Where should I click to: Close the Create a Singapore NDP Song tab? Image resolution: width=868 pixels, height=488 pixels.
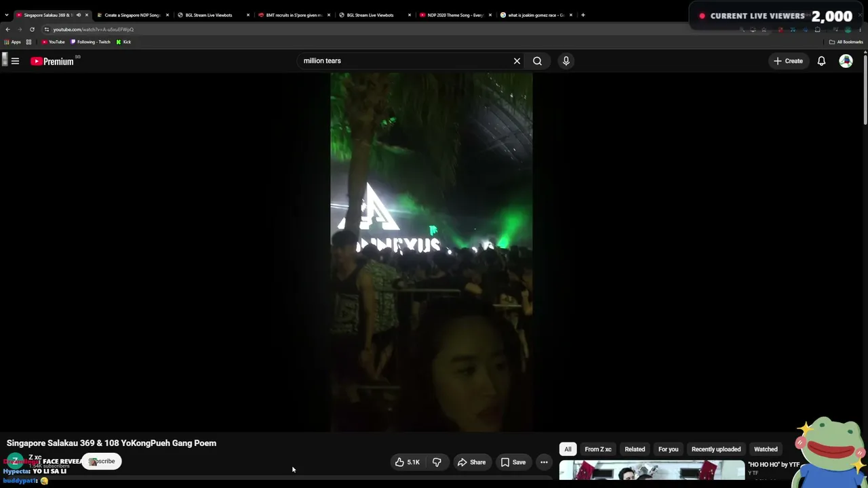pos(167,15)
